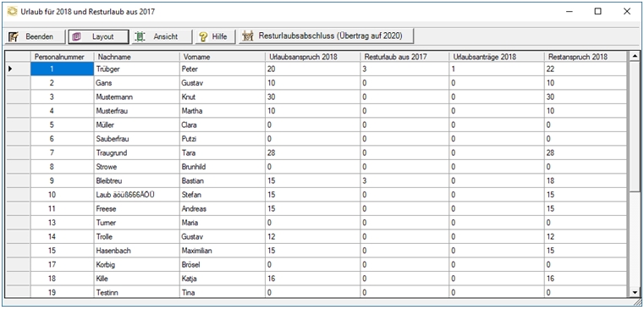Select the row header for Gans
Viewport: 644px width, 310px height.
pyautogui.click(x=18, y=83)
